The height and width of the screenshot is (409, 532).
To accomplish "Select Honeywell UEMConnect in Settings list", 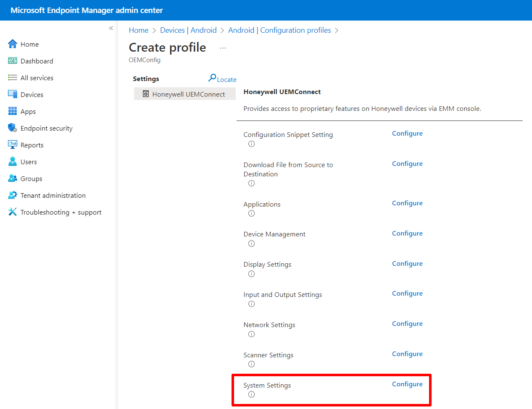I will point(185,94).
